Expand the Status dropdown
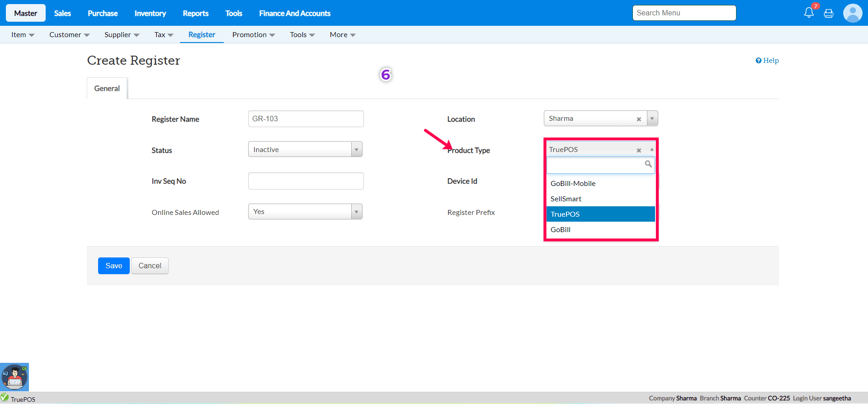 tap(356, 149)
